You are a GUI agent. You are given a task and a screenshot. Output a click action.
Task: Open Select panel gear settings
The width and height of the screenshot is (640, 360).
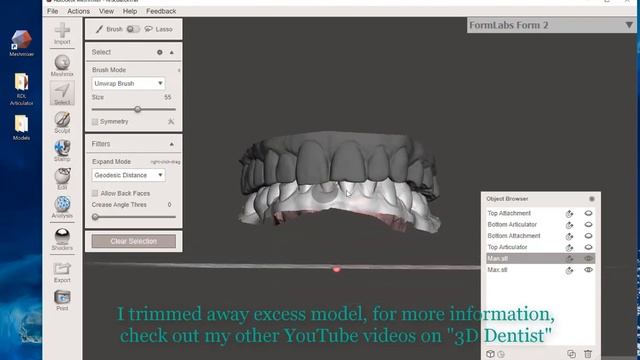[160, 52]
